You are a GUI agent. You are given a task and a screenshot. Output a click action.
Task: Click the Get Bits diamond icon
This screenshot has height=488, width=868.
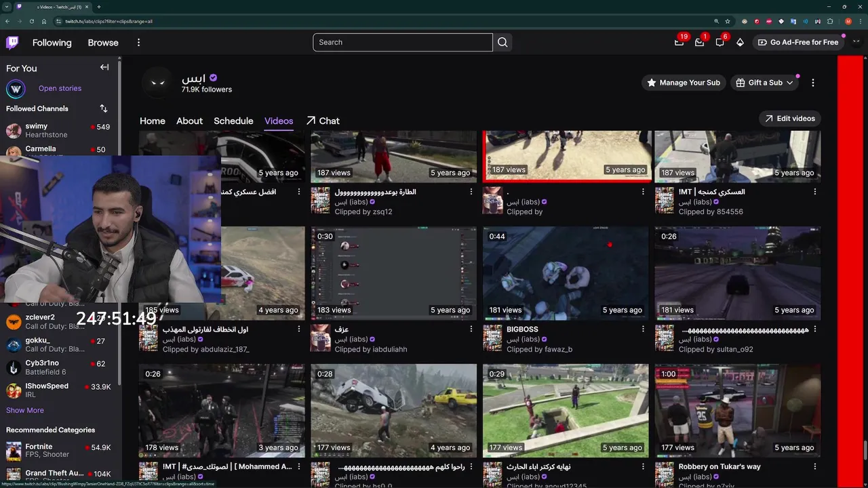tap(740, 42)
